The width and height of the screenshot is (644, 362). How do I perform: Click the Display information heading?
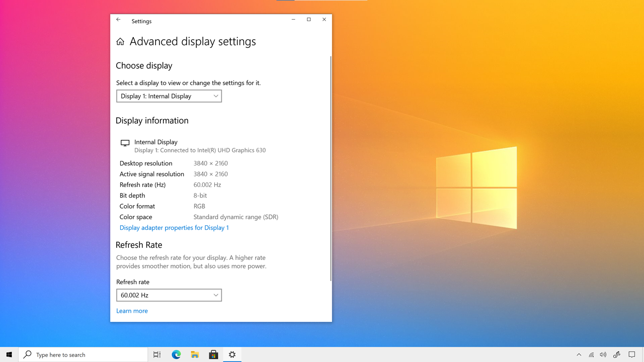152,121
